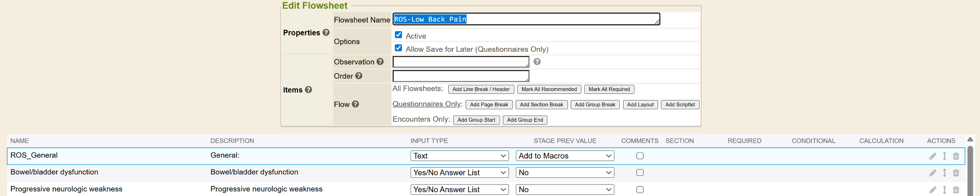Enable comments for ROS_General row
Image resolution: width=980 pixels, height=196 pixels.
pyautogui.click(x=640, y=156)
